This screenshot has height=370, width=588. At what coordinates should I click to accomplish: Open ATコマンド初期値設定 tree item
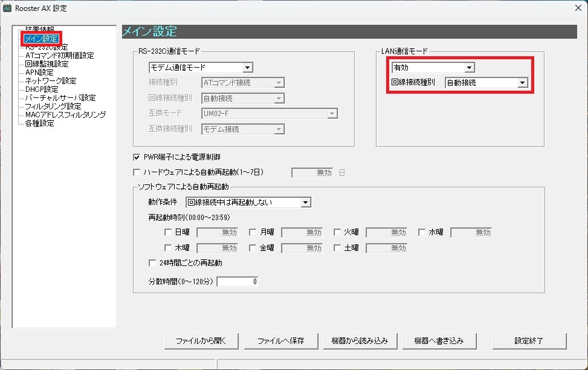(59, 56)
